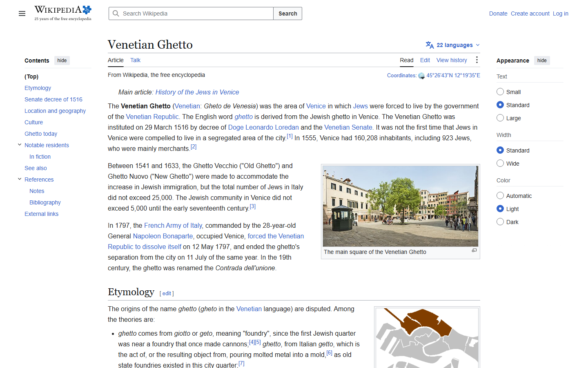Switch to the Talk tab

[x=135, y=60]
